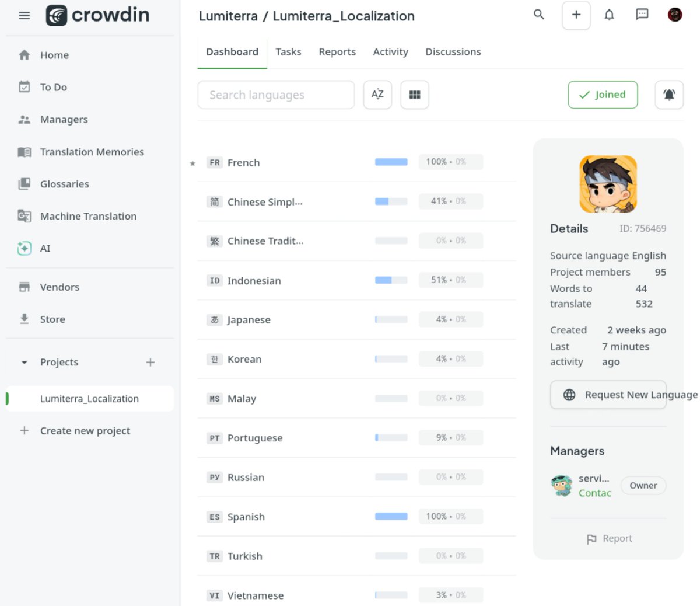Click the A-Z sort languages button
The width and height of the screenshot is (700, 606).
coord(377,95)
